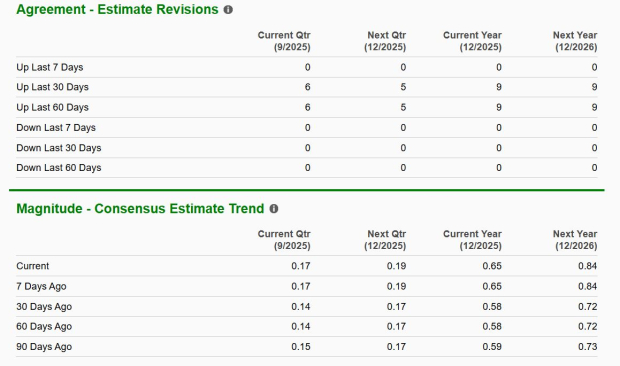620x366 pixels.
Task: Click 90 Days Ago Current Qtr estimate 0.15
Action: click(x=301, y=347)
